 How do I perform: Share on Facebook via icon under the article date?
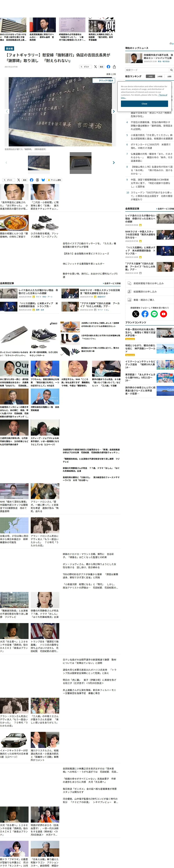(x=108, y=67)
